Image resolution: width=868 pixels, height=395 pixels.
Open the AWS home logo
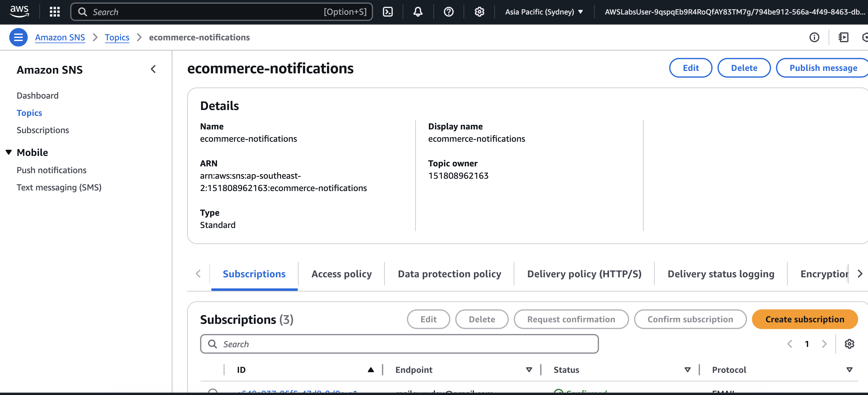[19, 12]
